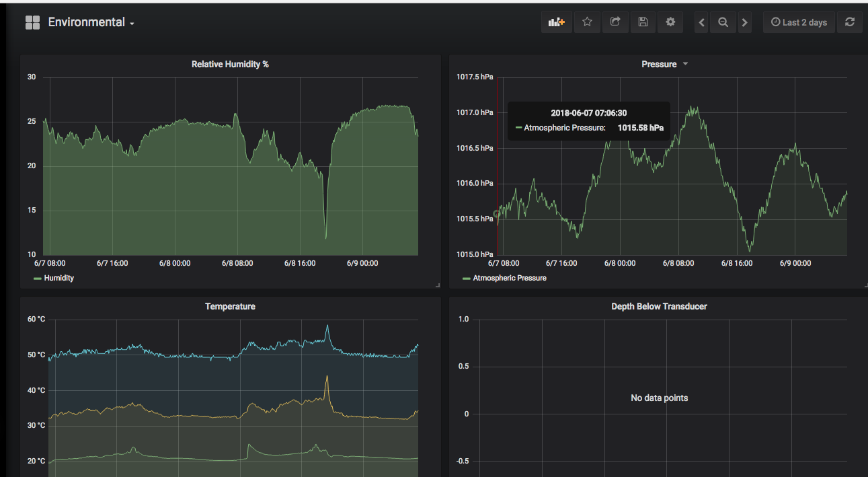Click the 1017.0 hPa axis label
This screenshot has height=477, width=868.
(x=475, y=112)
